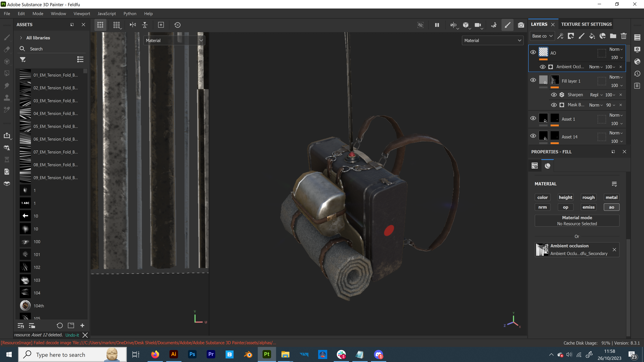This screenshot has width=644, height=362.
Task: Open the right viewport Material dropdown
Action: (x=492, y=40)
